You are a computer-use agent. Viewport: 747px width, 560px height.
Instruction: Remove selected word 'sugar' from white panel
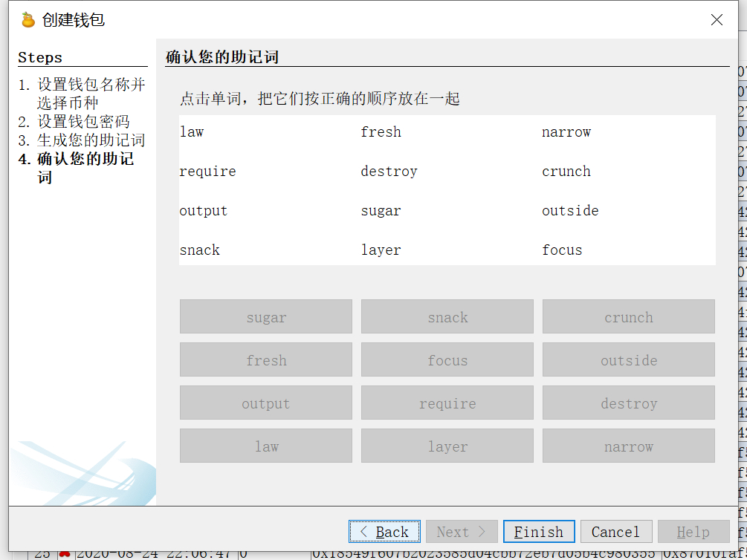381,211
